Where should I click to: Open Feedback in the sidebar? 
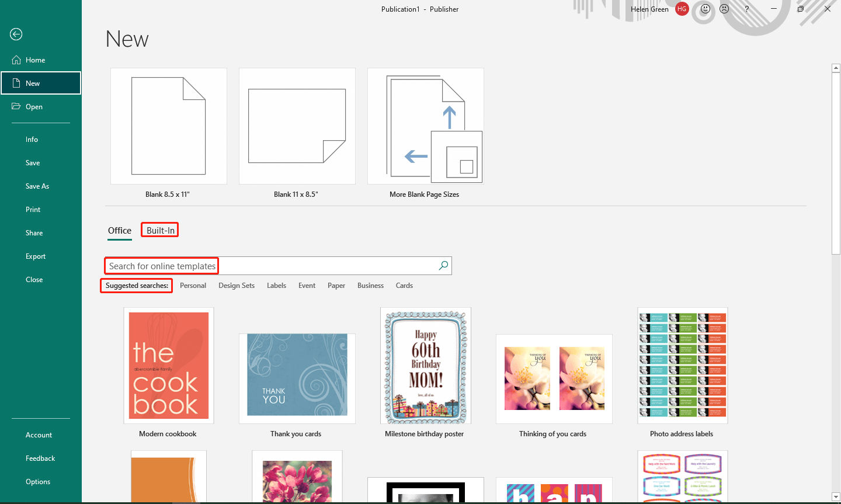point(40,458)
